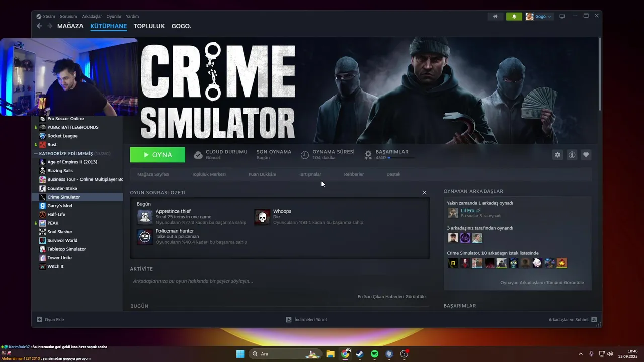Image resolution: width=644 pixels, height=362 pixels.
Task: Select Garry's Mod in library
Action: [x=60, y=206]
